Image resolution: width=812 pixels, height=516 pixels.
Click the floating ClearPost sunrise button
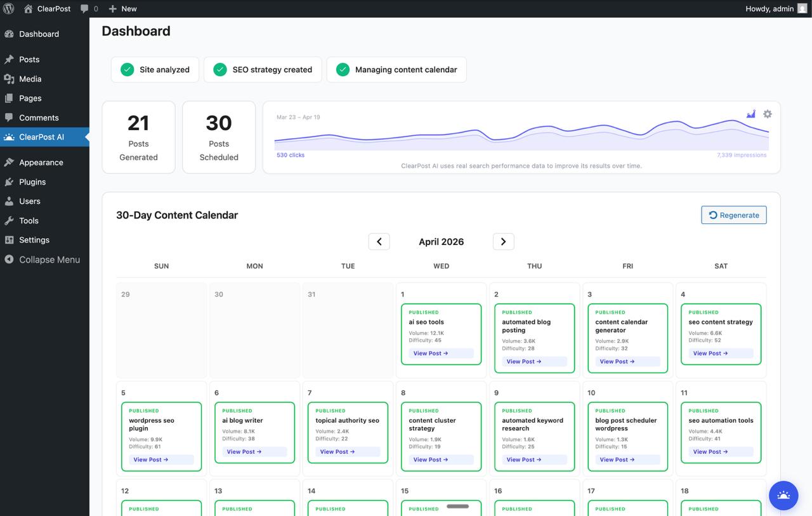click(783, 496)
